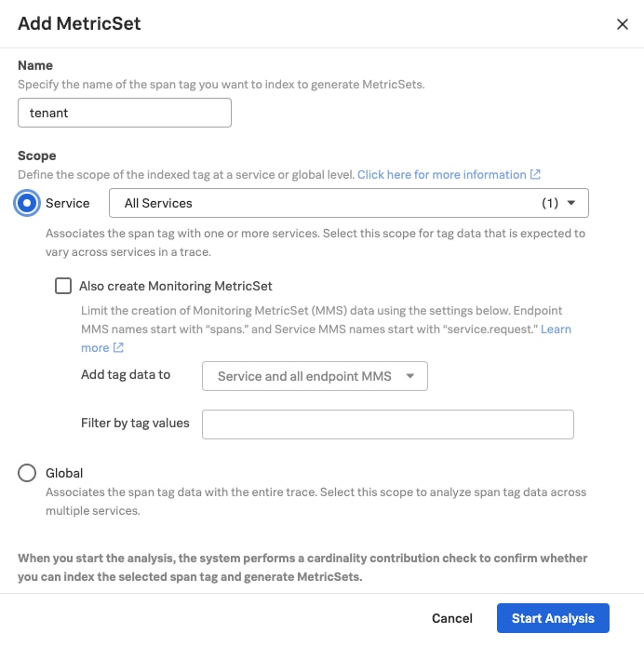Click the 'Global' scope label text
Viewport: 644px width, 660px height.
tap(64, 473)
